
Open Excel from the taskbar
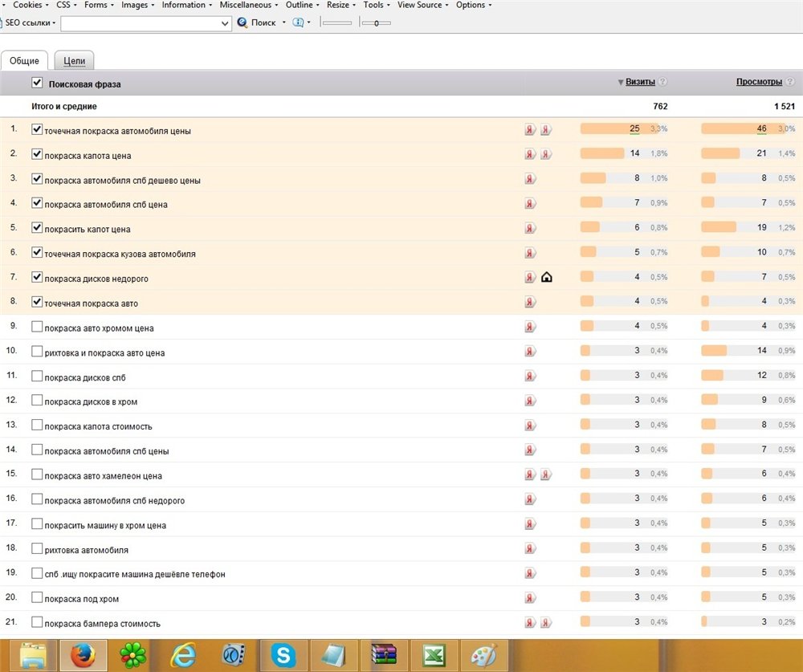[433, 655]
